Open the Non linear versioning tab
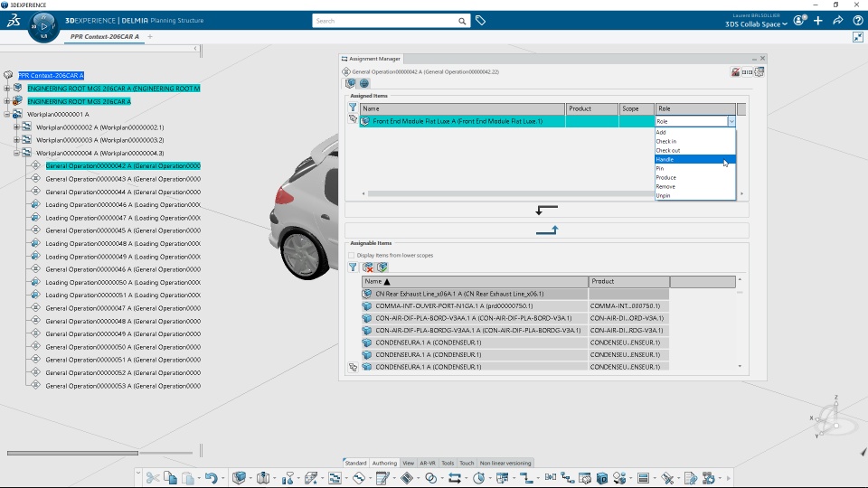The image size is (868, 488). coord(505,463)
